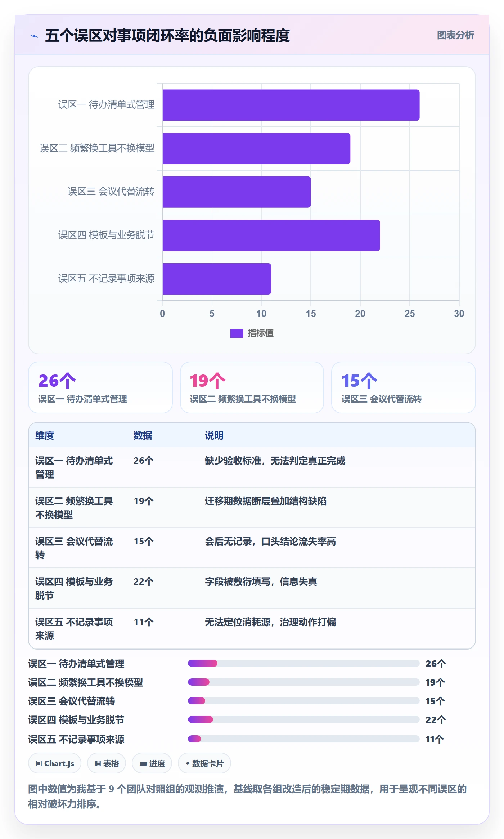This screenshot has height=839, width=504.
Task: Click the x-axis tick label 30
Action: click(459, 314)
